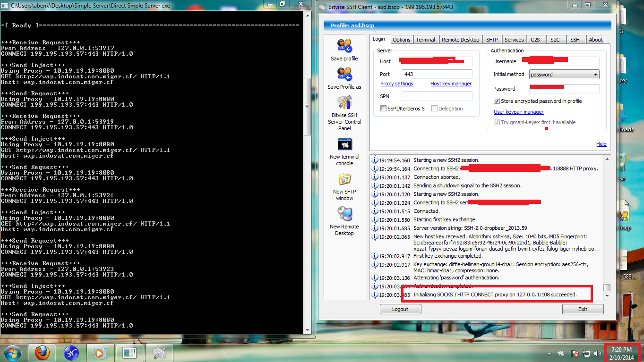Click the Action Center flag tray icon
This screenshot has width=644, height=362.
click(575, 353)
